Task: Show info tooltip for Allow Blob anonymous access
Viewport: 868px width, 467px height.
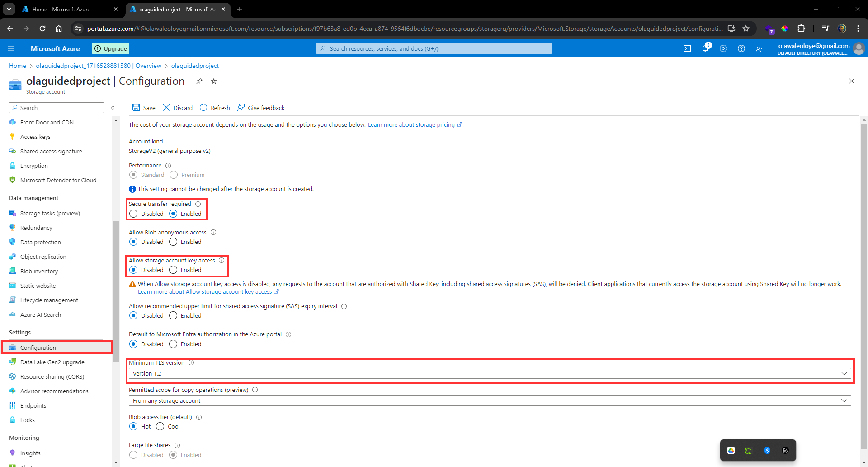Action: pos(213,233)
